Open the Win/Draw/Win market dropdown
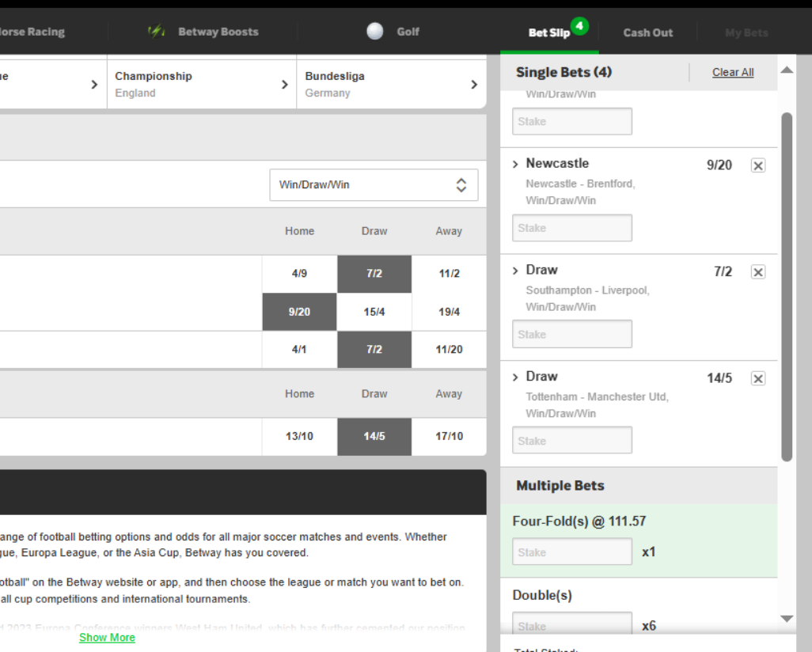Image resolution: width=812 pixels, height=652 pixels. click(x=374, y=185)
